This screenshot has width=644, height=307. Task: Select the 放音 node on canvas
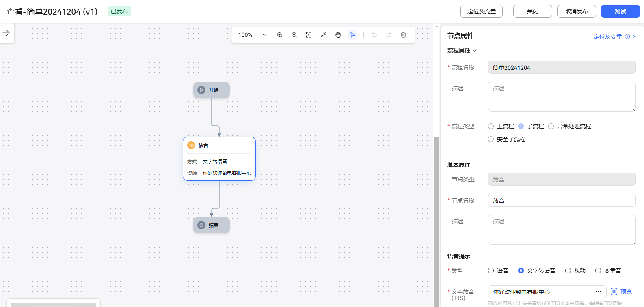tap(219, 159)
